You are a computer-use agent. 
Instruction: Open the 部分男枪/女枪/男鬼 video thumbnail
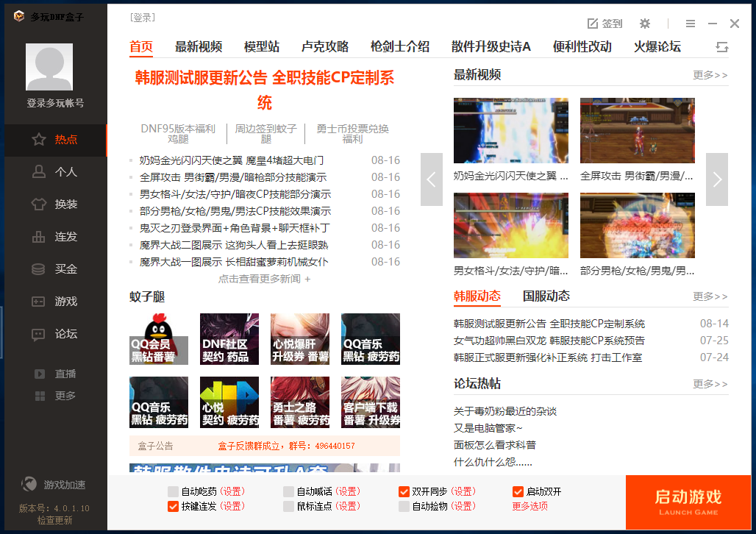tap(638, 225)
